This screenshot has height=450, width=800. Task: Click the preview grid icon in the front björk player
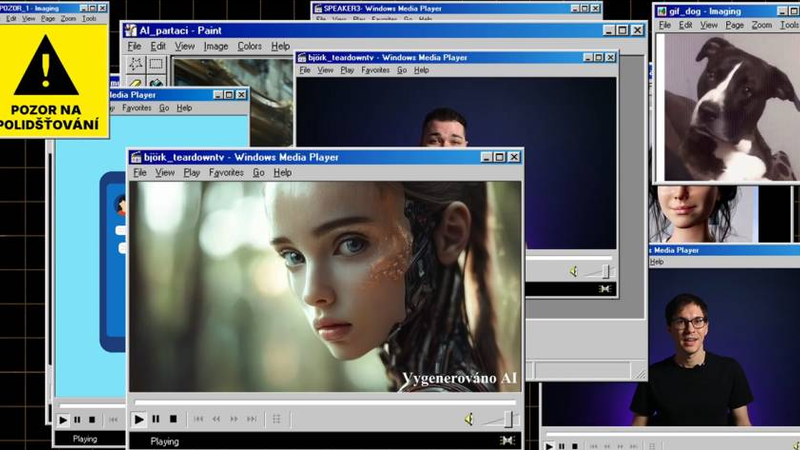(277, 419)
